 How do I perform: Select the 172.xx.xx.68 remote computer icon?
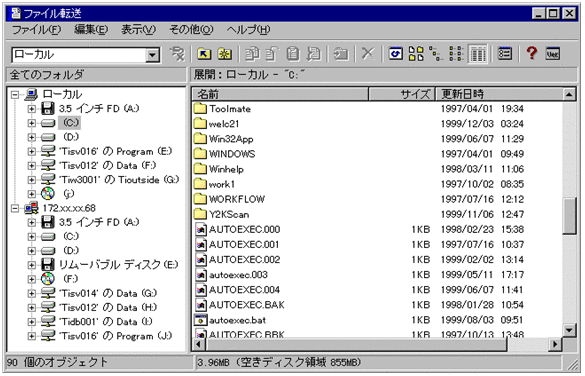pyautogui.click(x=31, y=208)
